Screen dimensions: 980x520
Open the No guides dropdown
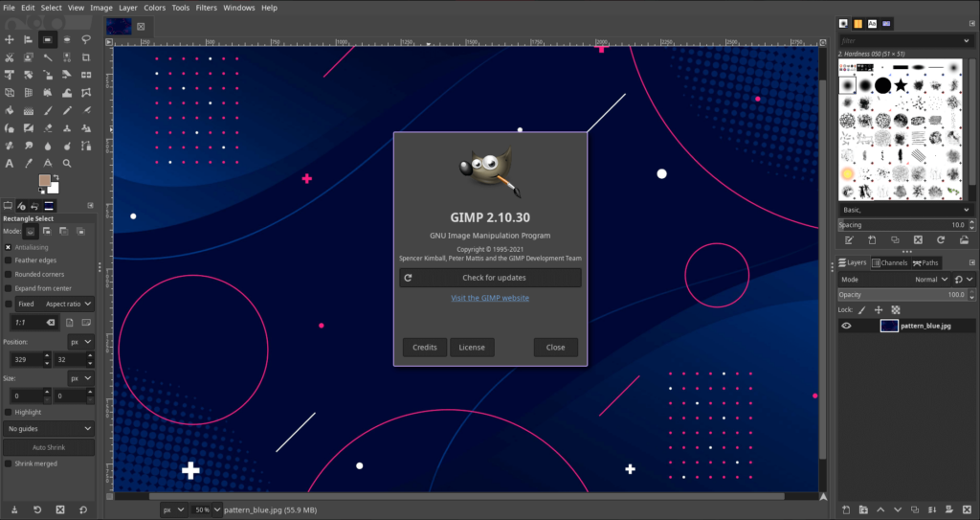click(x=49, y=429)
